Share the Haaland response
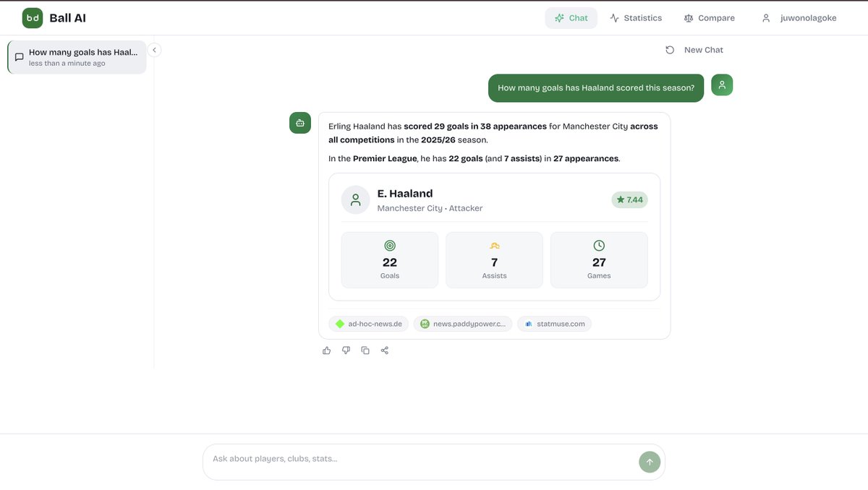 tap(385, 351)
